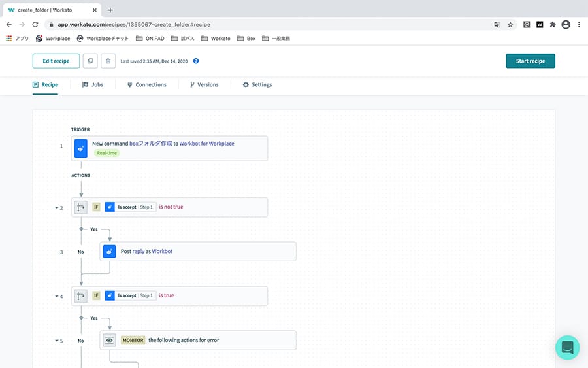Open the ON PAD bookmark folder
Viewport: 588px width, 368px height.
click(150, 39)
